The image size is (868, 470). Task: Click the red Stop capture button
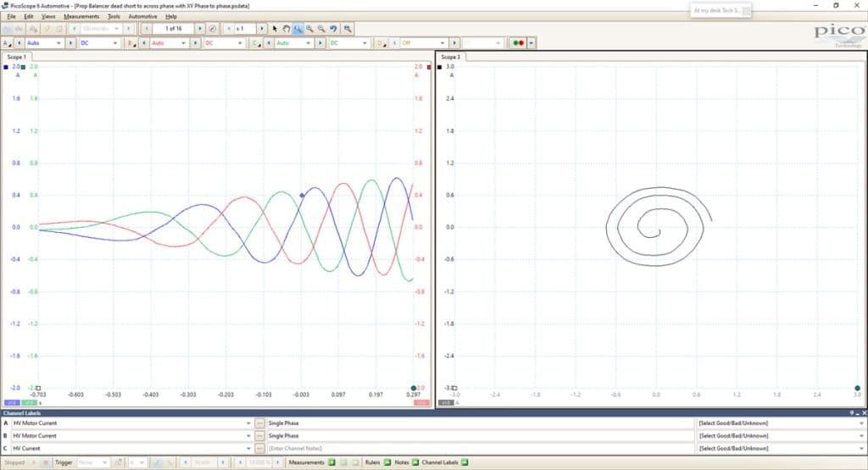click(x=46, y=462)
